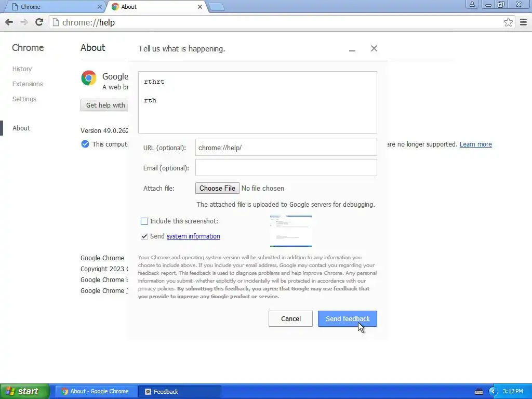The height and width of the screenshot is (399, 532).
Task: Click the blue up-to-date checkmark icon
Action: click(x=85, y=144)
